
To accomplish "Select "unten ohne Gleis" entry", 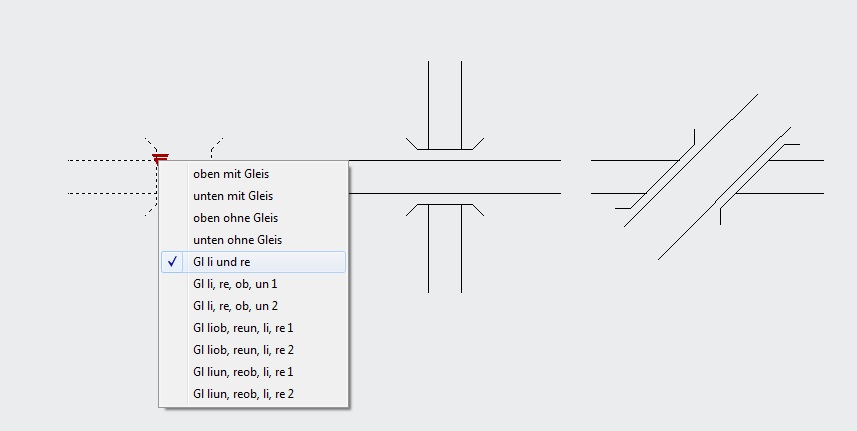I will point(254,240).
